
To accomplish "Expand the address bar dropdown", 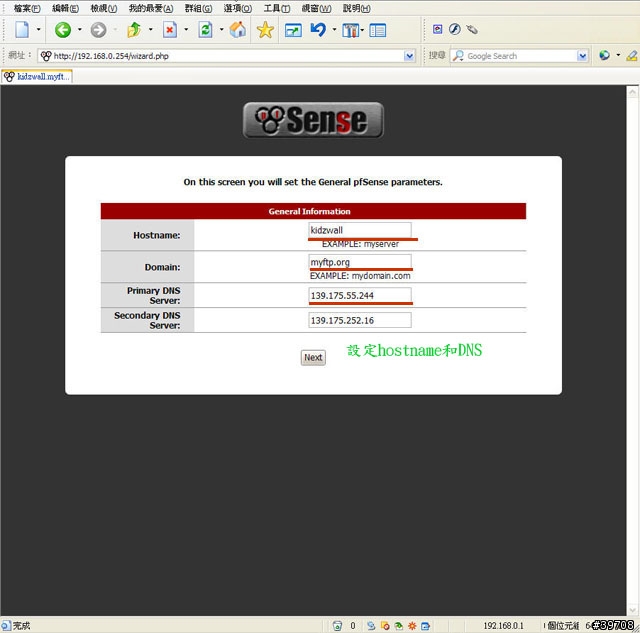I will [409, 56].
